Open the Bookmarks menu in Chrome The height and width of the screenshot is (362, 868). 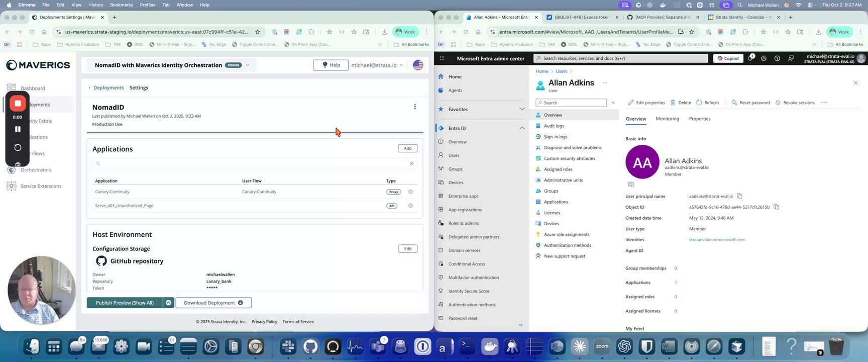click(x=122, y=5)
